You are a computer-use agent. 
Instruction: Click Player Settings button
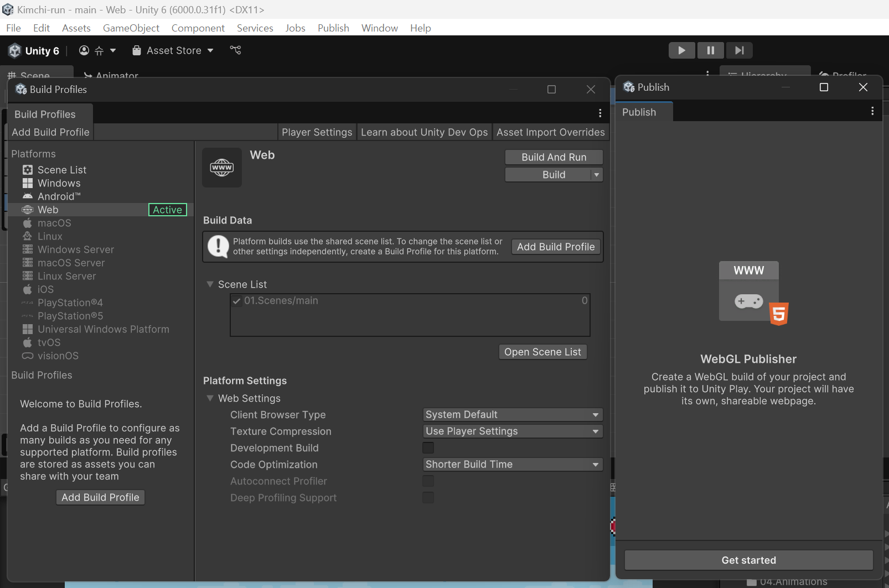(x=317, y=132)
